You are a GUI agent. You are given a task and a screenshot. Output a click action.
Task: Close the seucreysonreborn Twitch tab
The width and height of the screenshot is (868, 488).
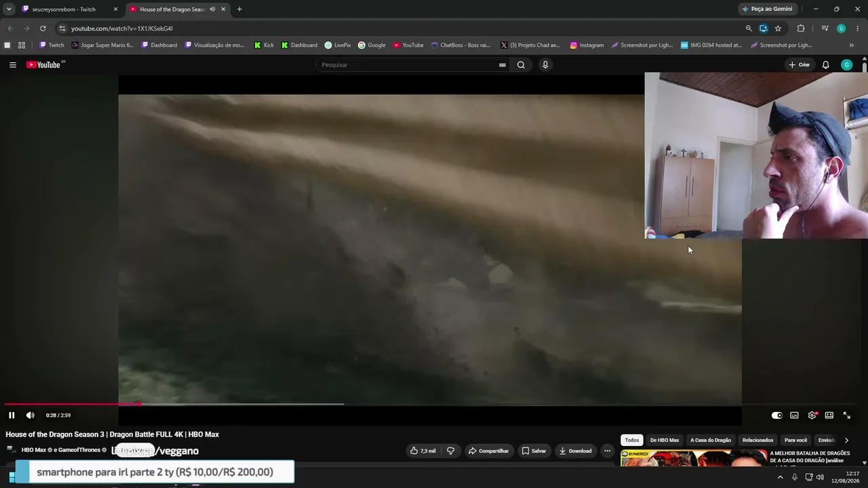click(115, 9)
